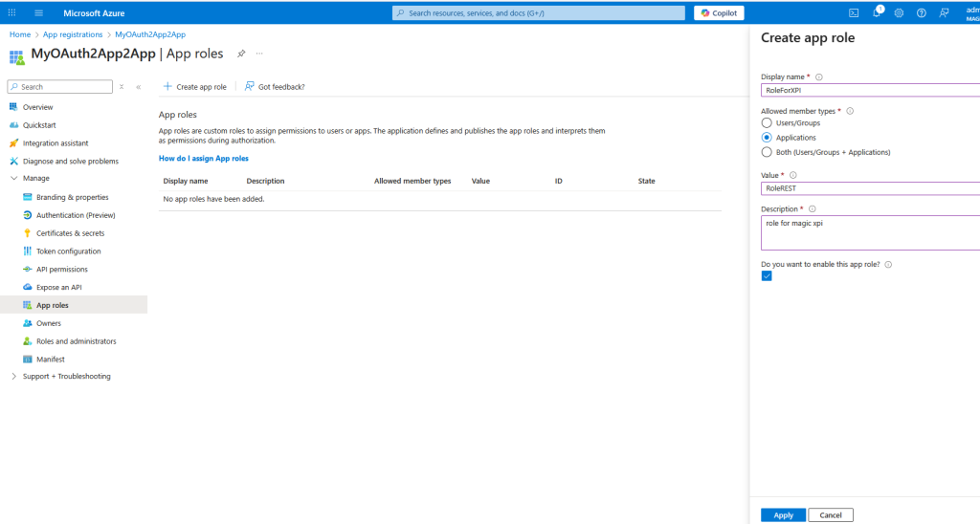
Task: Collapse the Manage section
Action: (x=13, y=179)
